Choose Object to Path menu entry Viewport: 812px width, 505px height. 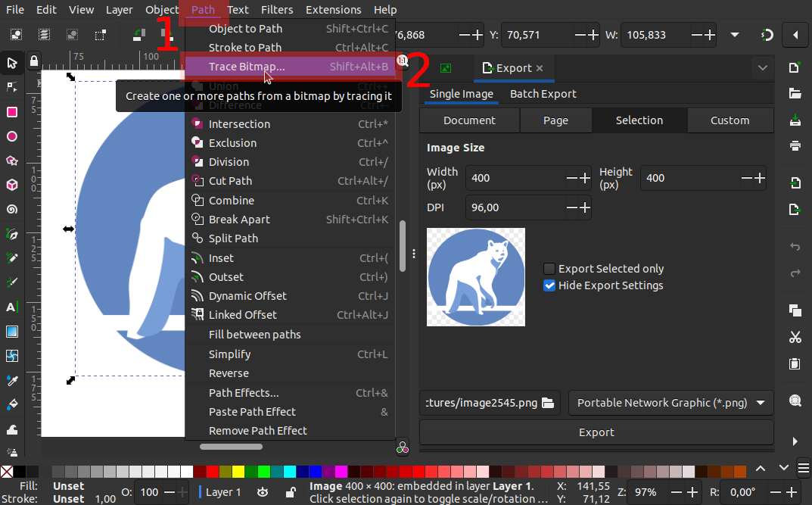(x=291, y=29)
